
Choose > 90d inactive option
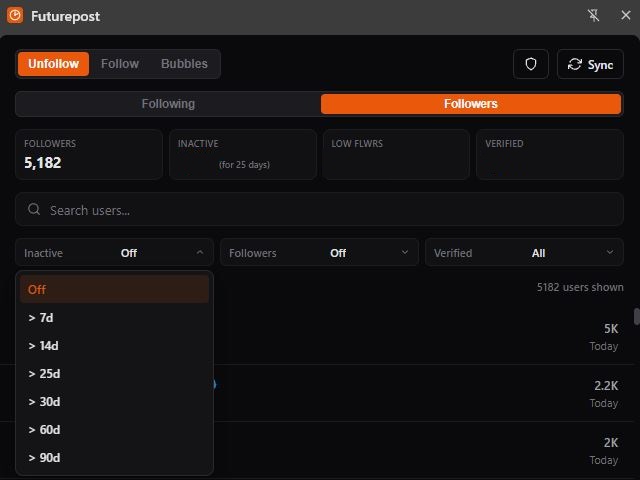click(x=114, y=458)
